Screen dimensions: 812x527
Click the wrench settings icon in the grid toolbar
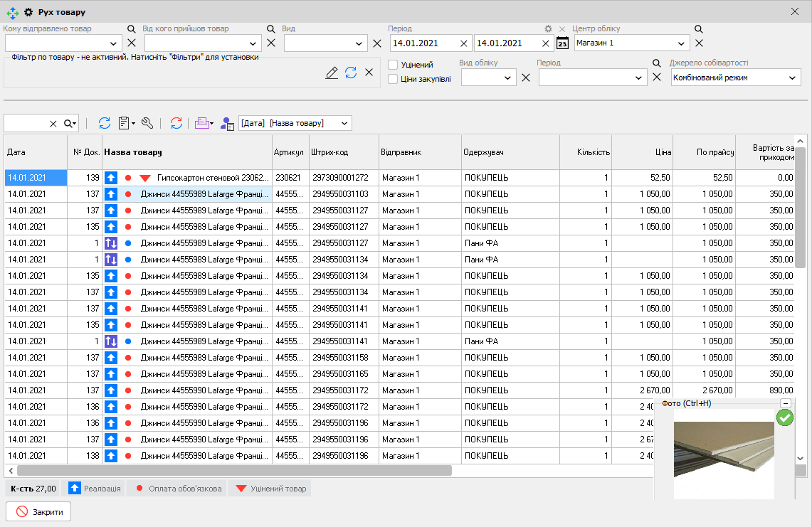point(147,123)
